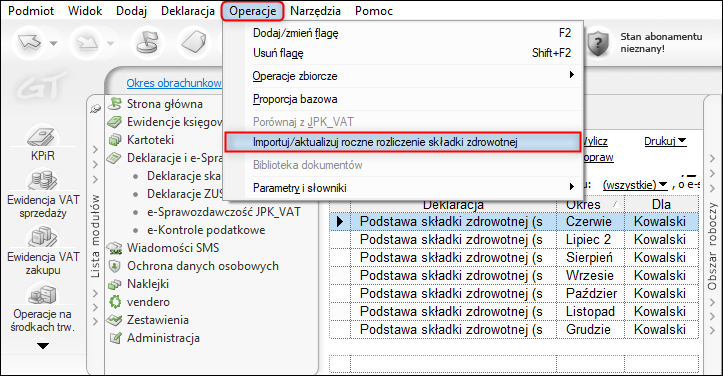Viewport: 723px width, 376px height.
Task: Click the Strona główna icon
Action: click(114, 104)
